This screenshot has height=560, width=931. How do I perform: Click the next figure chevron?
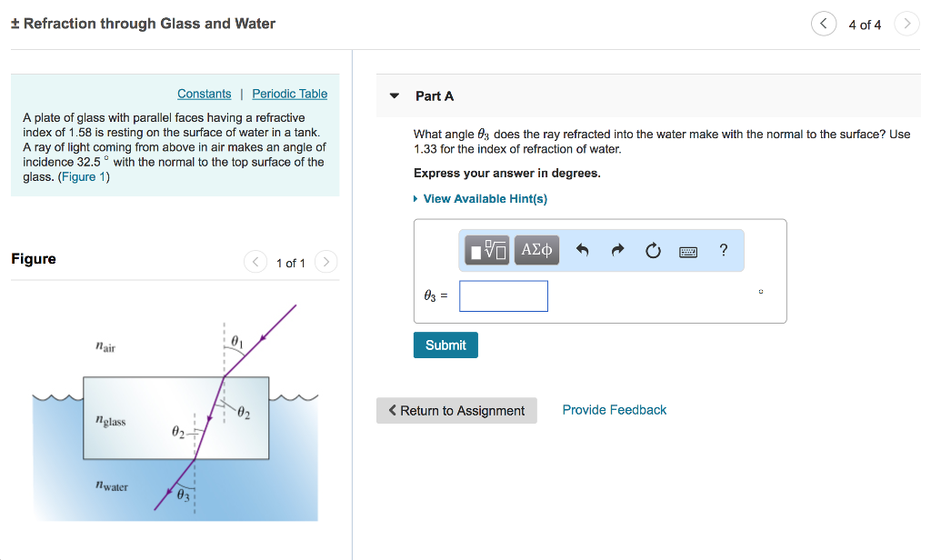pyautogui.click(x=325, y=261)
